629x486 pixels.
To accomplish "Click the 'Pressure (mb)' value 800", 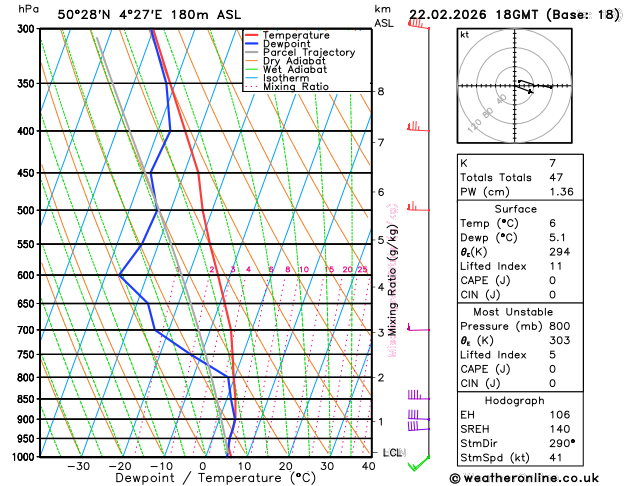I will [x=560, y=326].
